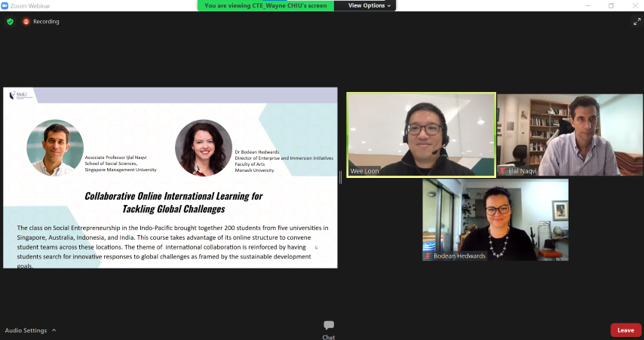This screenshot has width=644, height=340.
Task: Click the divider handle between slide and videos
Action: (x=341, y=177)
